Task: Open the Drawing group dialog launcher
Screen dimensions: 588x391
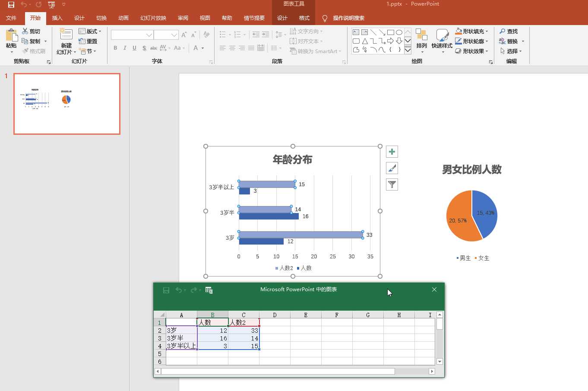Action: (x=491, y=62)
